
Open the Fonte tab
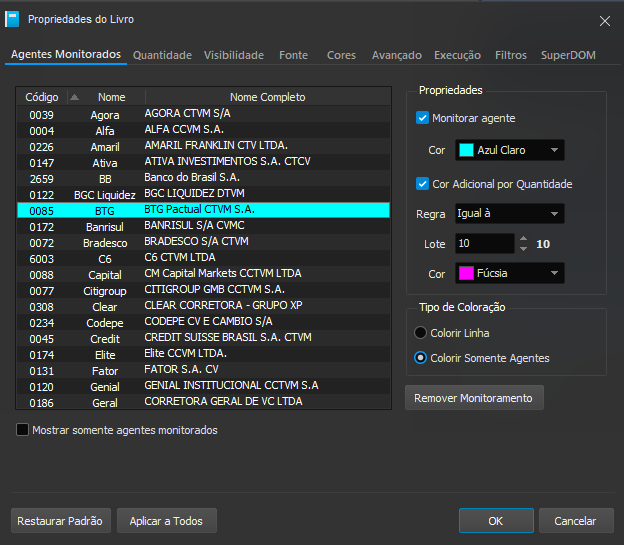pyautogui.click(x=293, y=55)
